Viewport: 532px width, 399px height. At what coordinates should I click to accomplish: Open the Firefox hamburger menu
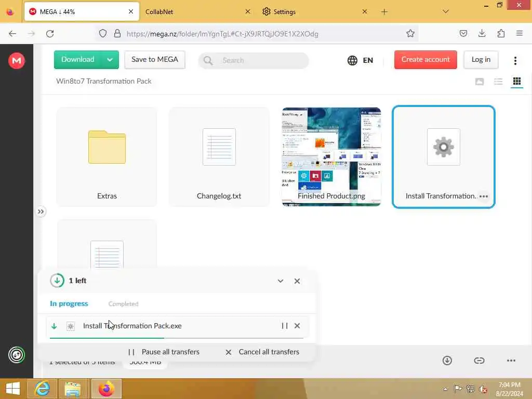[519, 34]
